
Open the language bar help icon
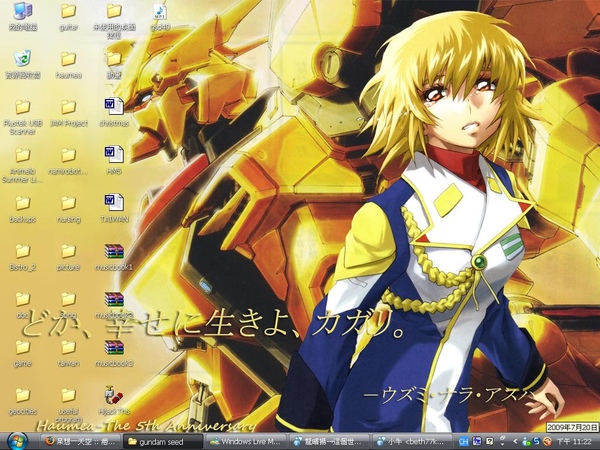[489, 442]
